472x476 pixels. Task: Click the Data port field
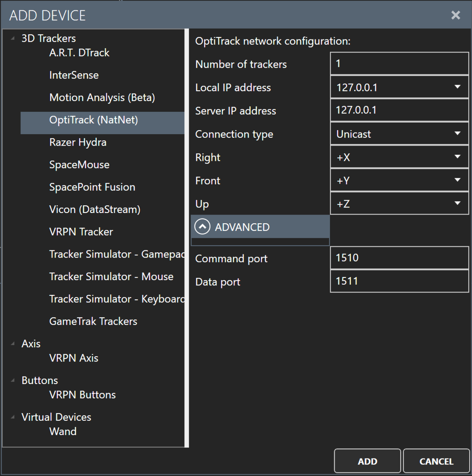pyautogui.click(x=399, y=281)
